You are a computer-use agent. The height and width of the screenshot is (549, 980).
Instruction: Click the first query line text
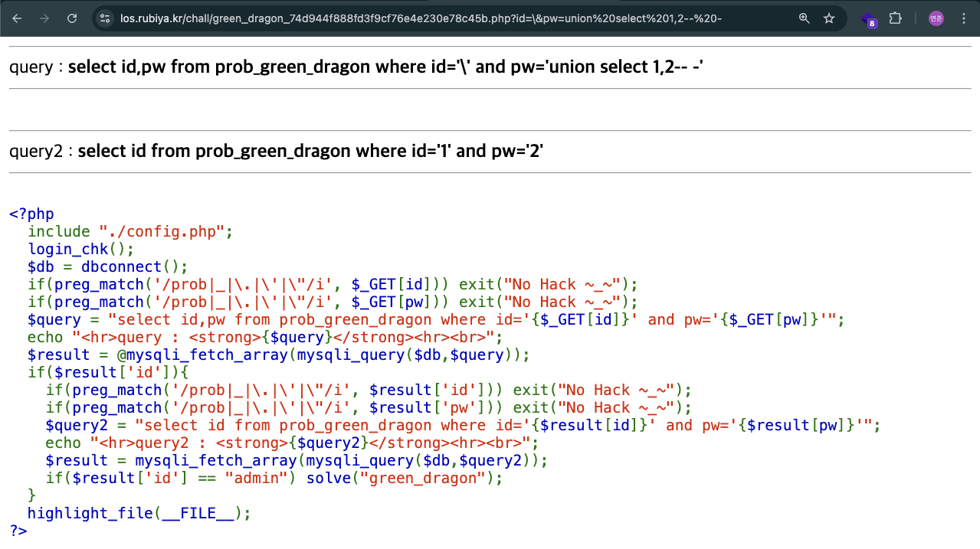(x=356, y=67)
